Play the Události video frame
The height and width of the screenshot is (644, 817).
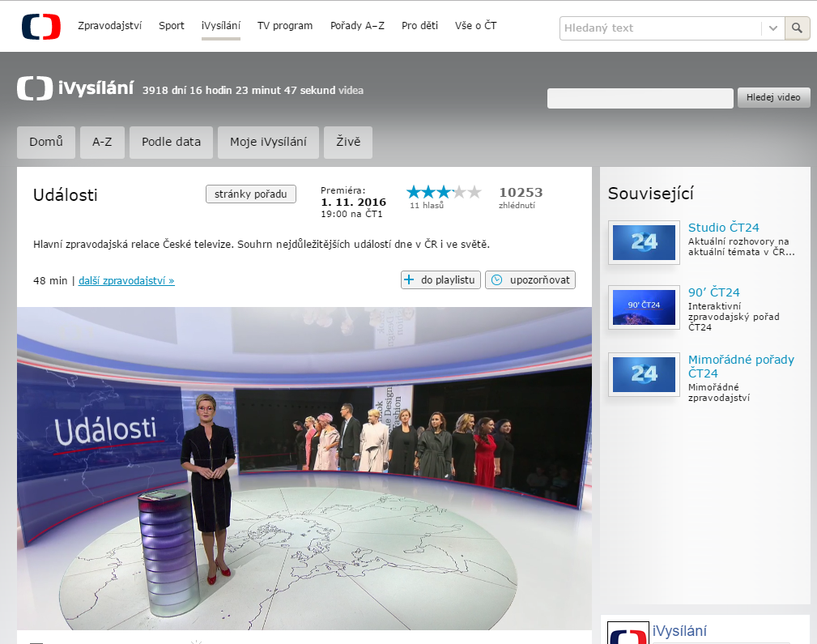pyautogui.click(x=304, y=468)
